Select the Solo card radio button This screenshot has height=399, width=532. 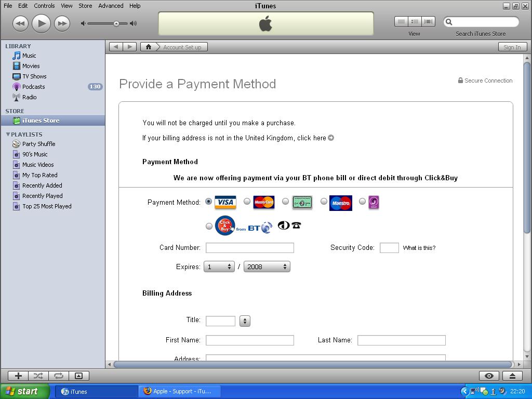pyautogui.click(x=362, y=201)
